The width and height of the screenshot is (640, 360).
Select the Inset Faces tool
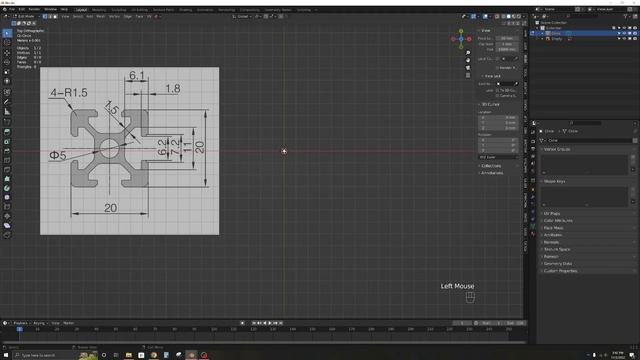(x=7, y=142)
